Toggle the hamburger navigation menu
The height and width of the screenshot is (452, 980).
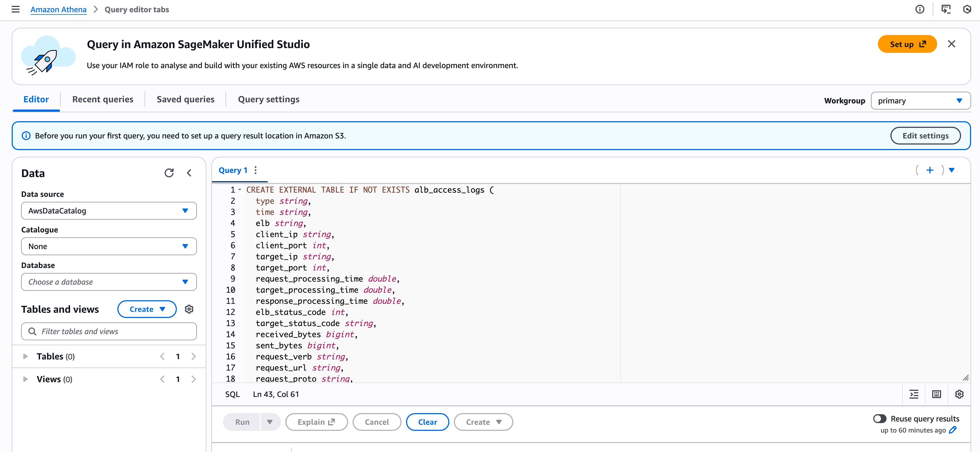click(x=16, y=9)
